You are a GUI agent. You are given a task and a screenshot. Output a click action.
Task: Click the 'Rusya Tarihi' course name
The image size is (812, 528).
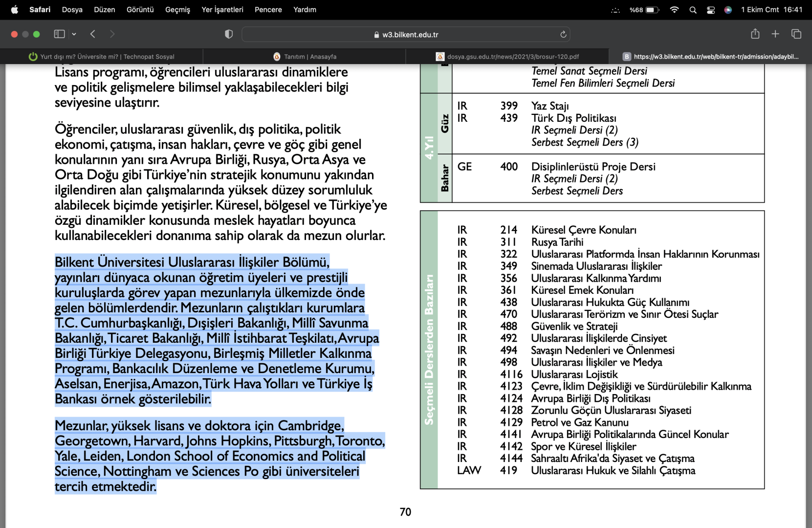[x=557, y=242]
